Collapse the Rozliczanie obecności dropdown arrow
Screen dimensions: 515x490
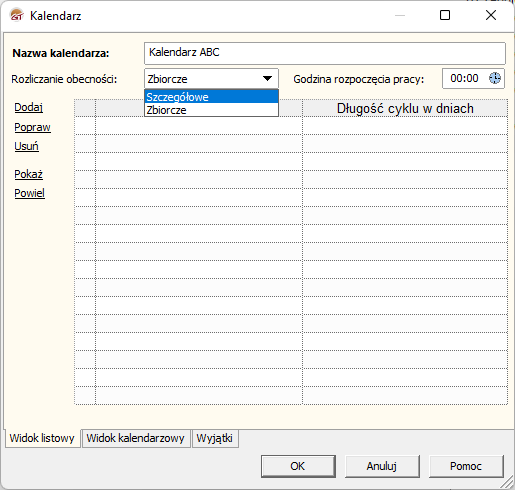click(x=267, y=79)
